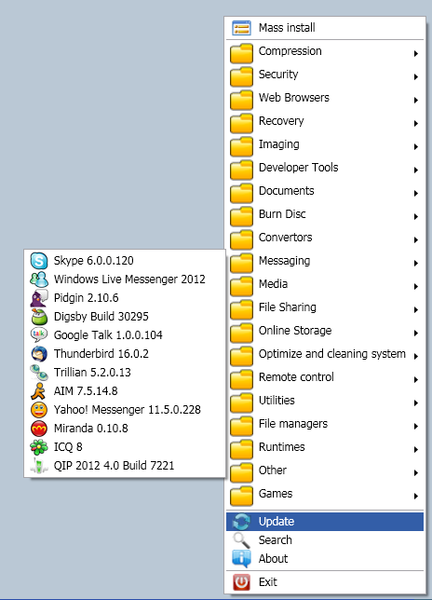Click the Miranda red icon
Screen dimensions: 432x600
click(x=39, y=429)
